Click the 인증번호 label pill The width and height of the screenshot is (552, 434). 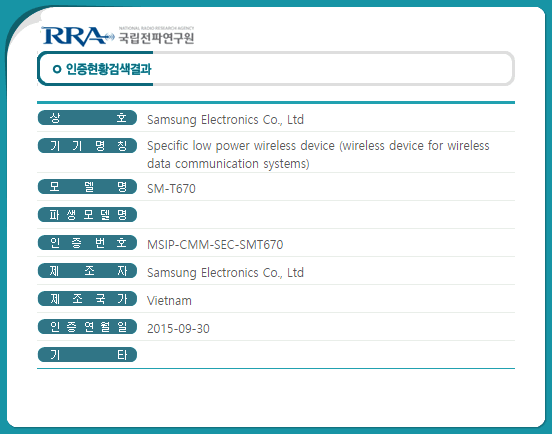point(87,243)
